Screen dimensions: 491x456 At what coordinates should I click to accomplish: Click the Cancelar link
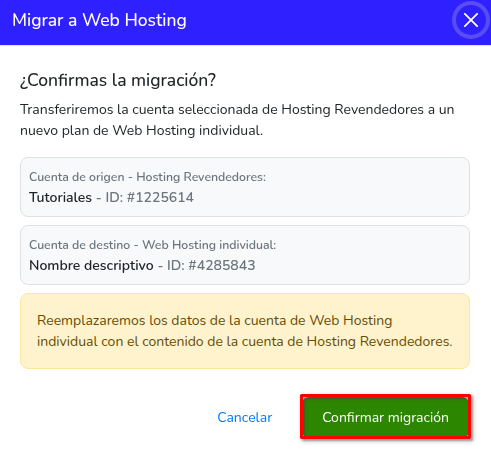coord(245,417)
